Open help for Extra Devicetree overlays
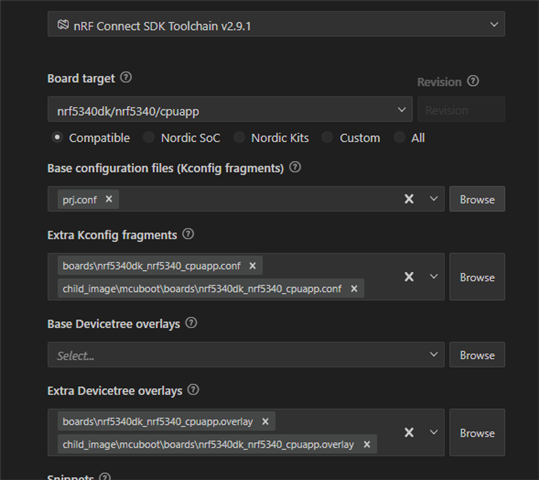 (x=193, y=390)
